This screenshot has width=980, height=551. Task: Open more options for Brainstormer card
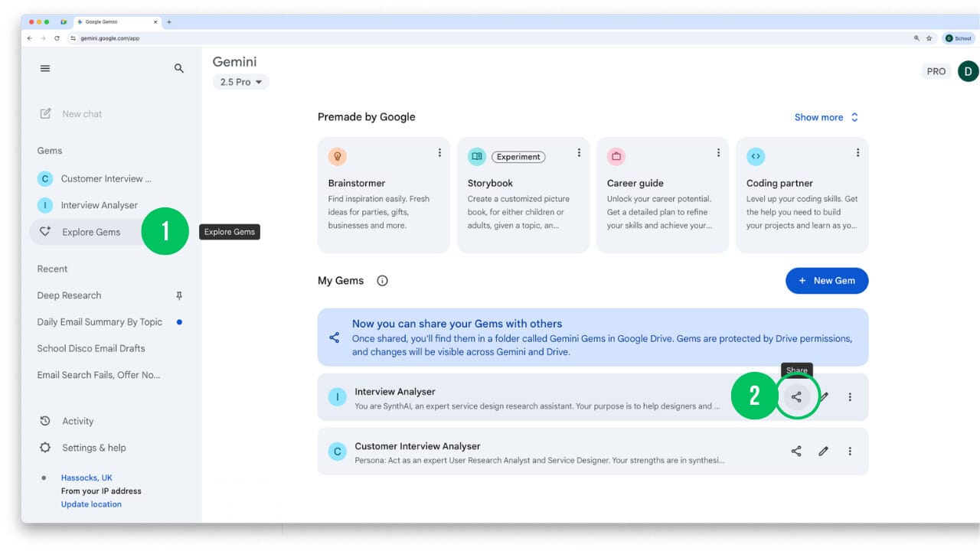[x=439, y=153]
